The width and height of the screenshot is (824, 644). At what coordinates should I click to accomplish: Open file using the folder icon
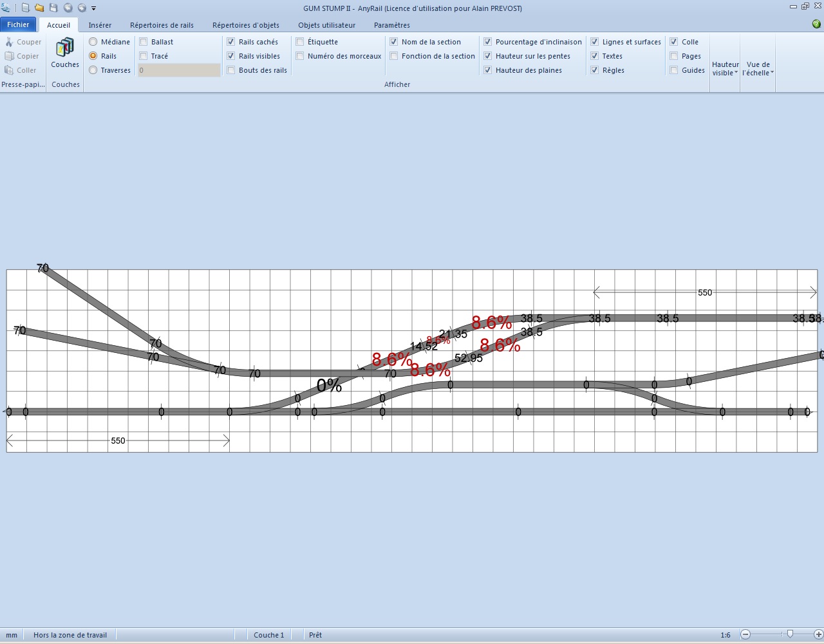coord(39,8)
